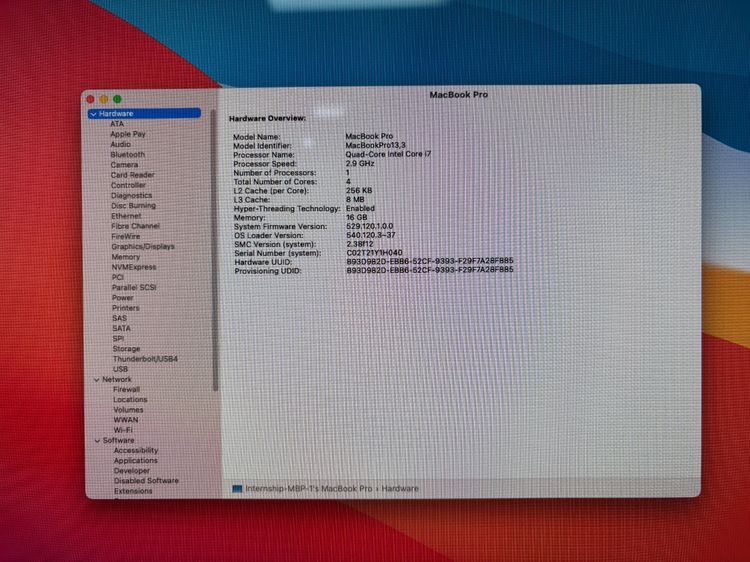750x562 pixels.
Task: Open Memory in the sidebar
Action: 126,257
